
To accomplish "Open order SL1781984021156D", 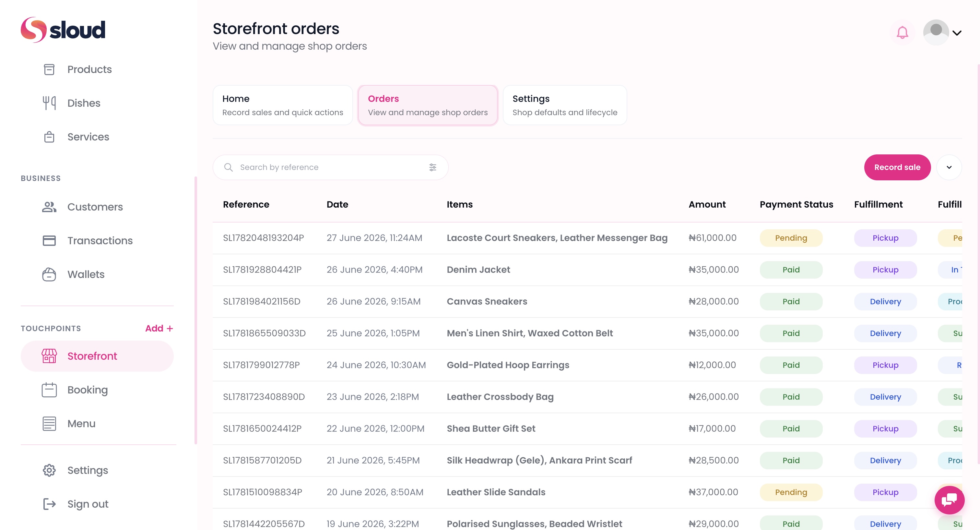I will click(x=262, y=302).
